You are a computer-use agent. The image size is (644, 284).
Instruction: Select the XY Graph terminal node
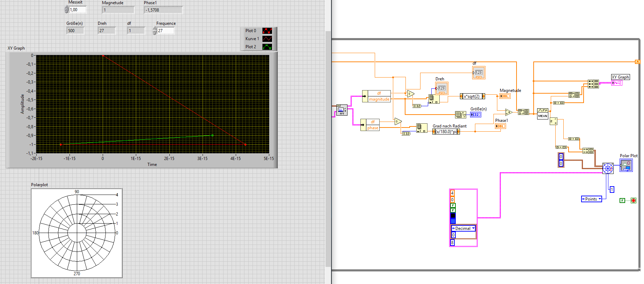tap(616, 83)
